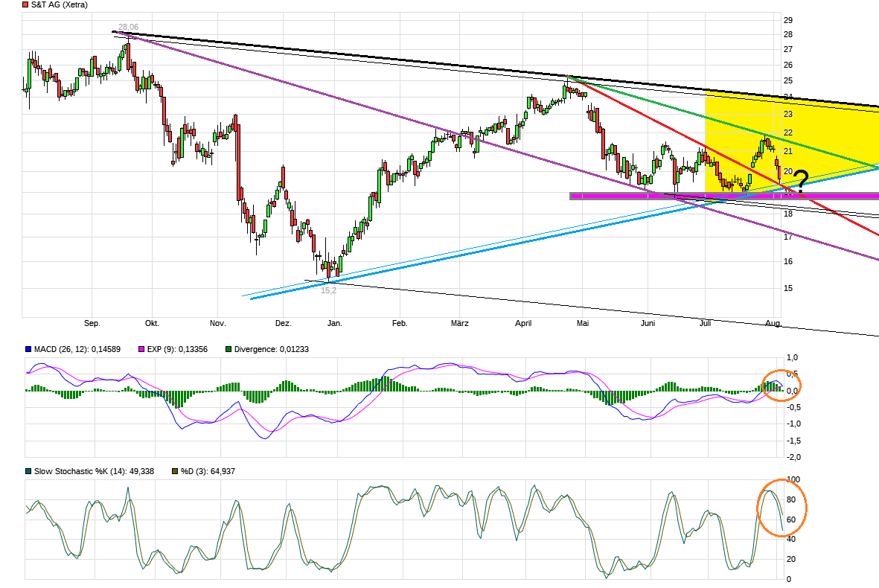Select the Aug. label on the time axis
This screenshot has height=588, width=879.
tap(772, 323)
